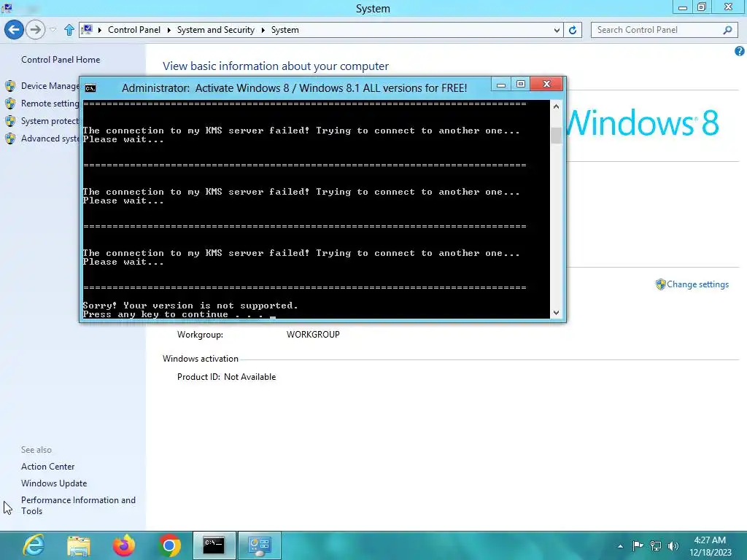Expand the chevron after System and Security
The height and width of the screenshot is (560, 747).
(x=263, y=30)
